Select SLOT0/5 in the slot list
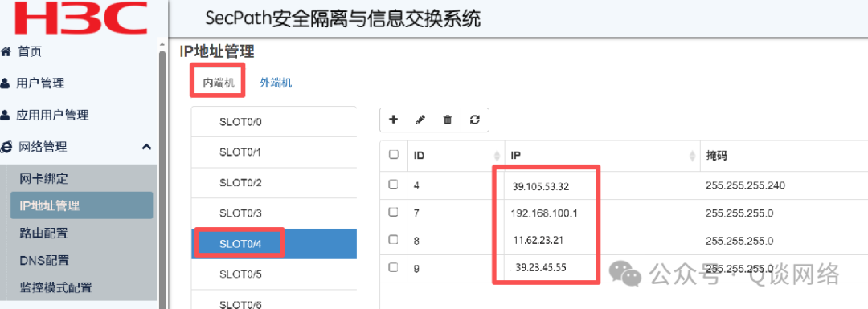The height and width of the screenshot is (309, 868). tap(274, 274)
